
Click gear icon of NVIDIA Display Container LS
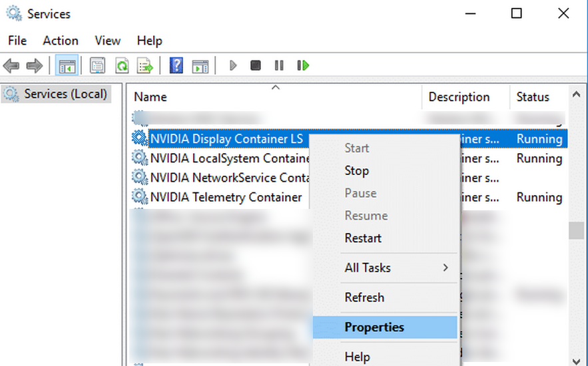tap(140, 138)
